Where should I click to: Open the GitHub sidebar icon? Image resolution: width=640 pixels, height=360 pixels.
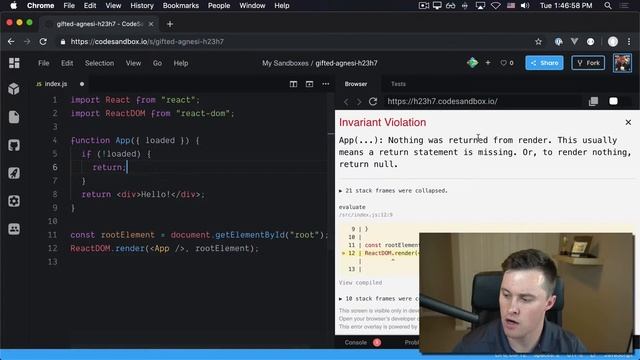pyautogui.click(x=14, y=145)
